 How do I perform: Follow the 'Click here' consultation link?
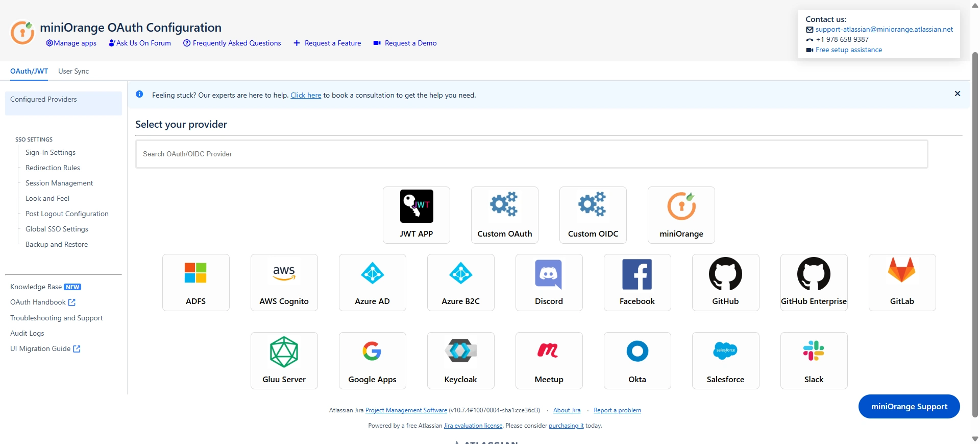(x=306, y=95)
